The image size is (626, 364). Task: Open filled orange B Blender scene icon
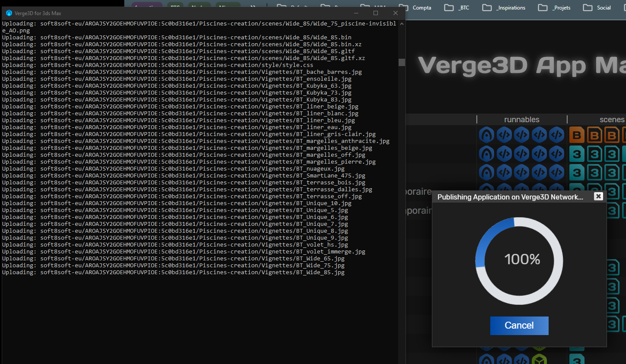point(577,135)
